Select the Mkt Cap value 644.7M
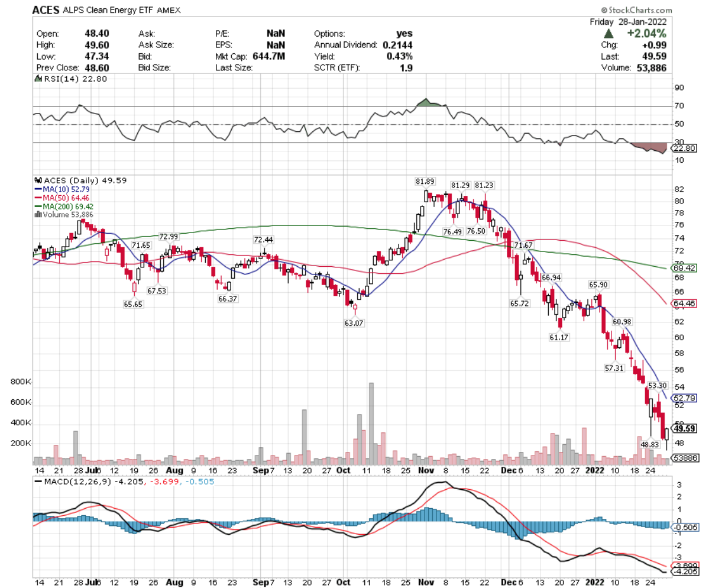This screenshot has width=712, height=588. coord(268,56)
